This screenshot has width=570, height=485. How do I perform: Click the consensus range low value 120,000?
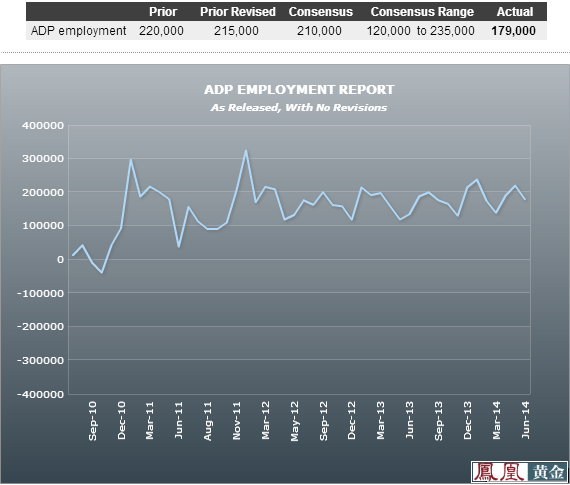(x=389, y=31)
